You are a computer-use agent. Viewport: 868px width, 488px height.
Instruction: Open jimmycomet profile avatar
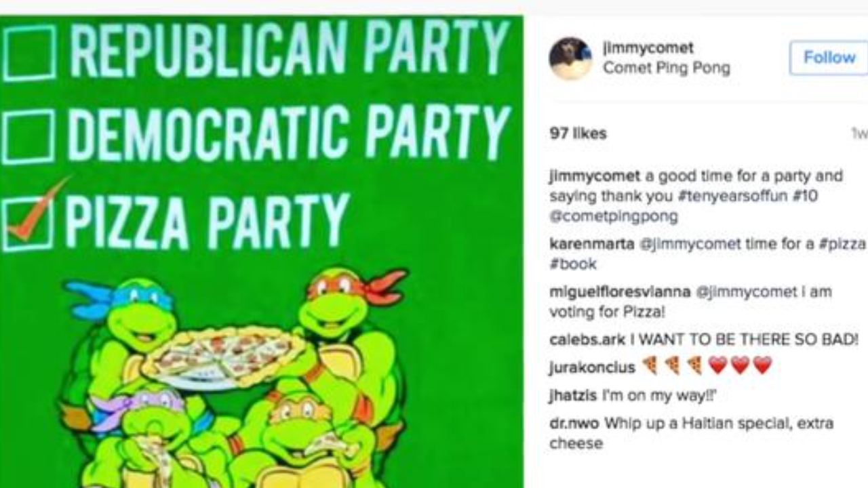tap(570, 58)
